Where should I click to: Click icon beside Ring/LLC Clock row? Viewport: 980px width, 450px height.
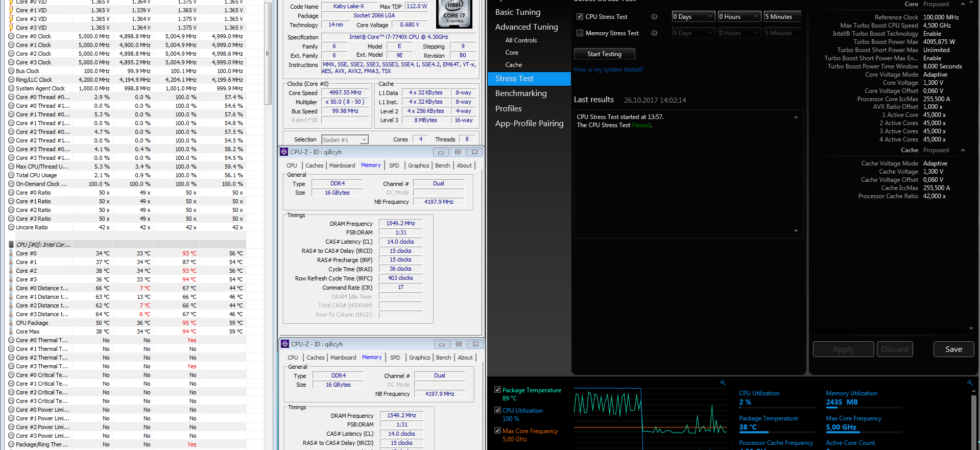pyautogui.click(x=11, y=80)
